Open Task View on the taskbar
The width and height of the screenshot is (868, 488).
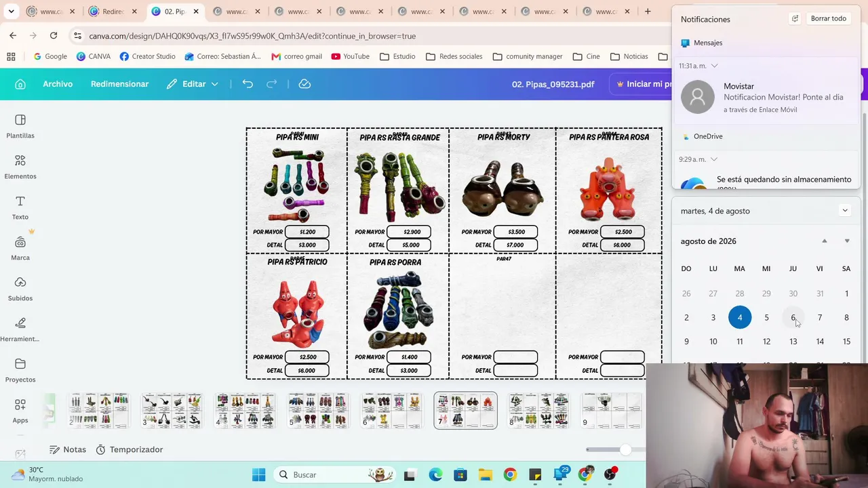(410, 474)
